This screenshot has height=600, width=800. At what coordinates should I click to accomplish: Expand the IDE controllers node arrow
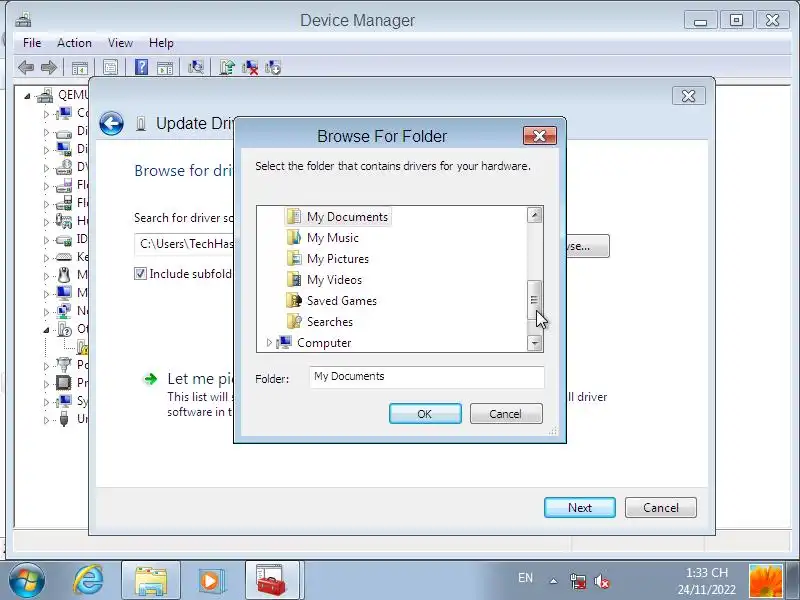click(x=46, y=240)
